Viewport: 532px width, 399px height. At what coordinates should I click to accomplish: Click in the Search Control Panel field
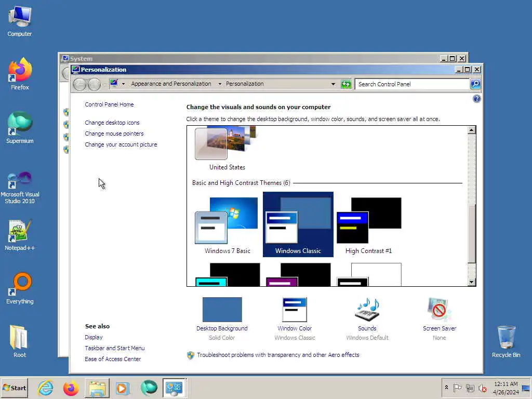coord(412,84)
